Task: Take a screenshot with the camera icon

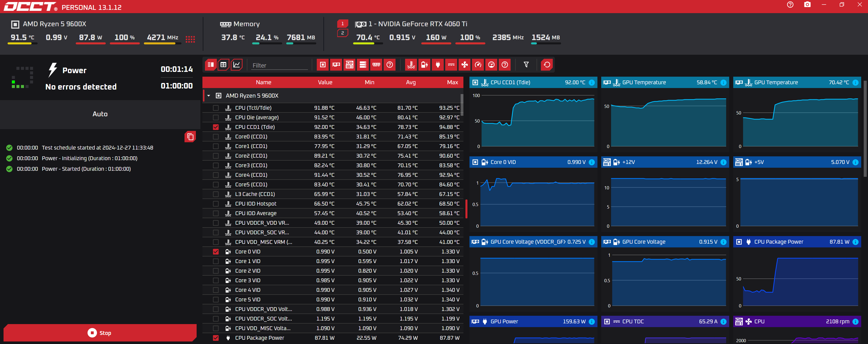Action: [807, 5]
